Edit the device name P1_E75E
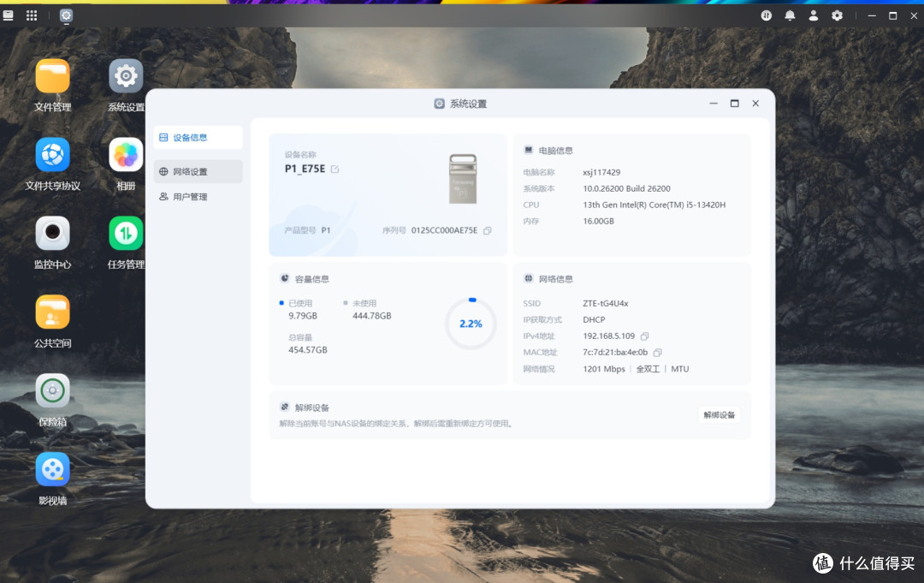Image resolution: width=924 pixels, height=583 pixels. [x=335, y=170]
